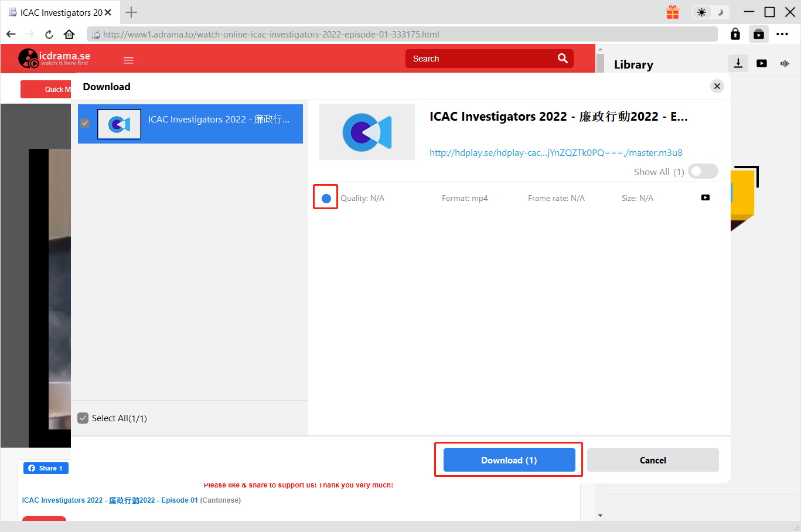Click the large video preview thumbnail

pyautogui.click(x=367, y=132)
